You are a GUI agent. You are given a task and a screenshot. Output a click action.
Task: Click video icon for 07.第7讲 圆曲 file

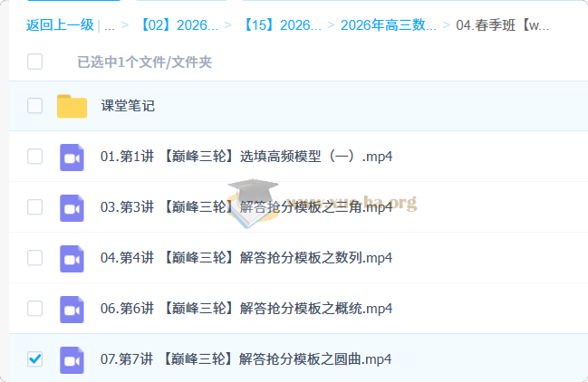(72, 359)
